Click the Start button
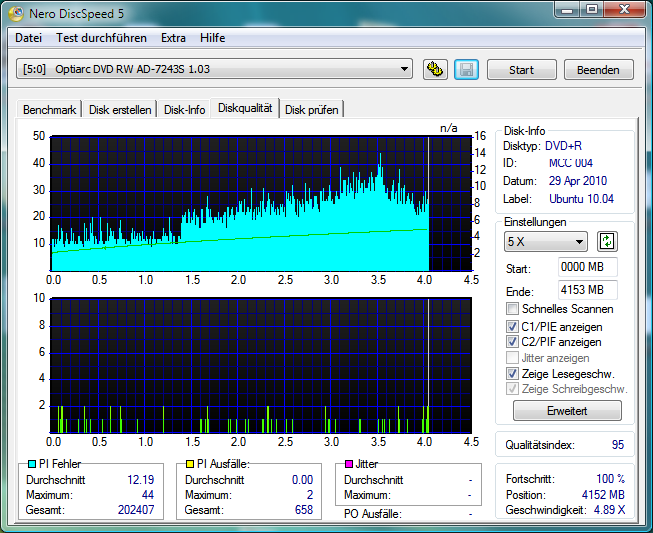This screenshot has width=653, height=533. tap(521, 70)
